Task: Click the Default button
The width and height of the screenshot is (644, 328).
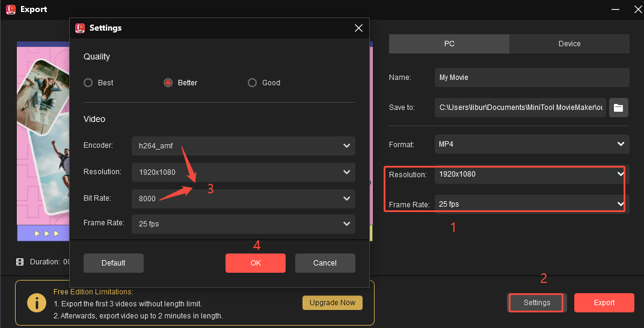Action: point(114,263)
